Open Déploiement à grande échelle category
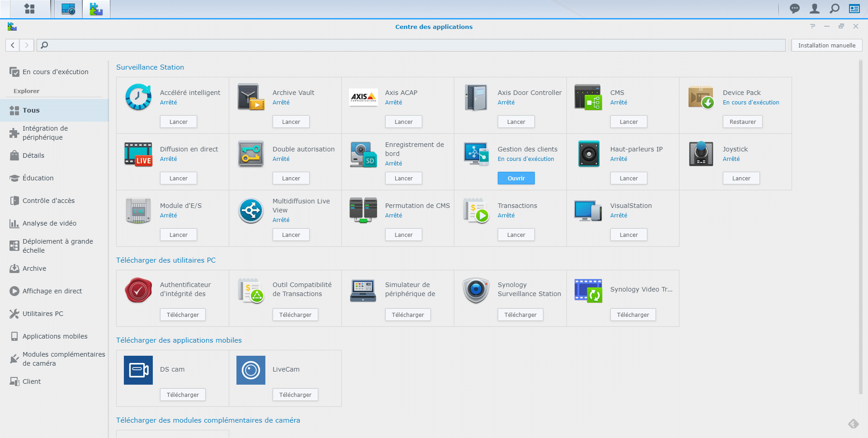 pos(54,246)
